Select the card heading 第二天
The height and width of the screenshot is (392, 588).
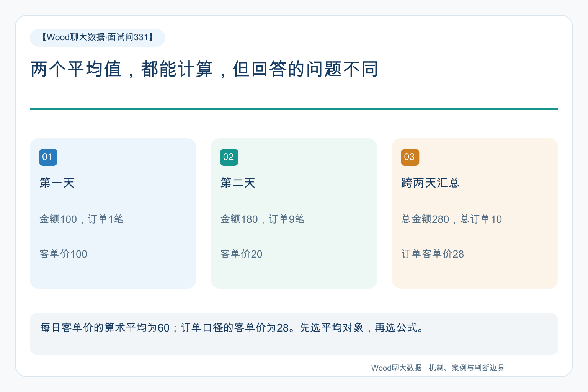pos(238,183)
